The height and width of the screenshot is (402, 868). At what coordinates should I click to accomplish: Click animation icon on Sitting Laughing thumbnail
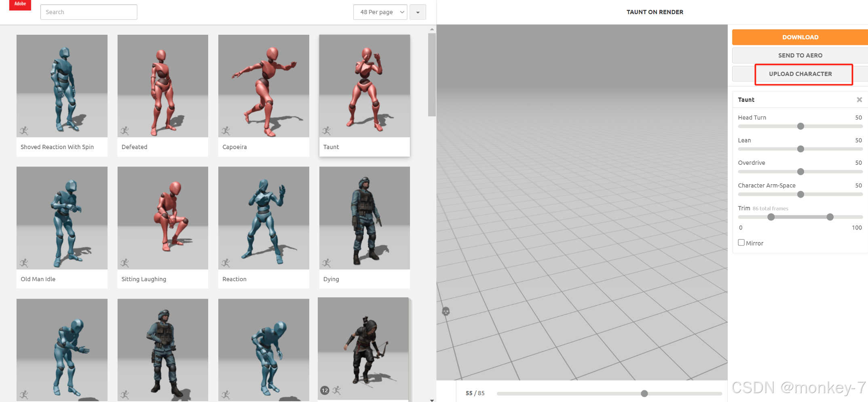coord(125,263)
